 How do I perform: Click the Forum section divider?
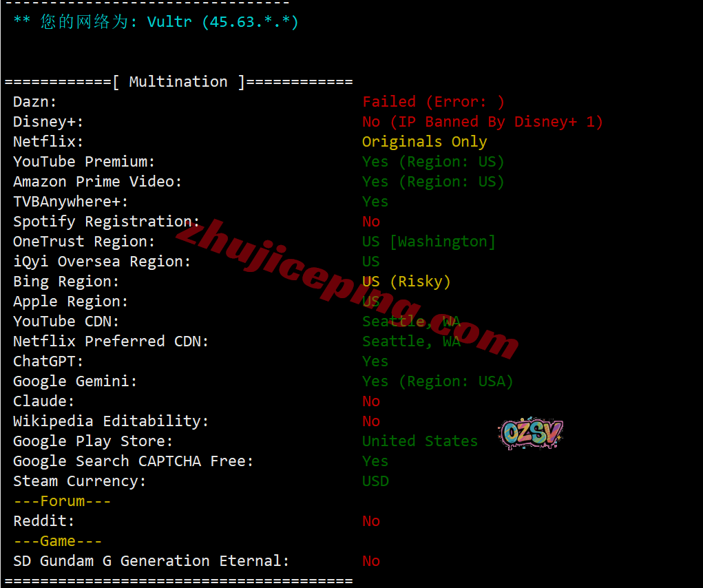[x=63, y=501]
